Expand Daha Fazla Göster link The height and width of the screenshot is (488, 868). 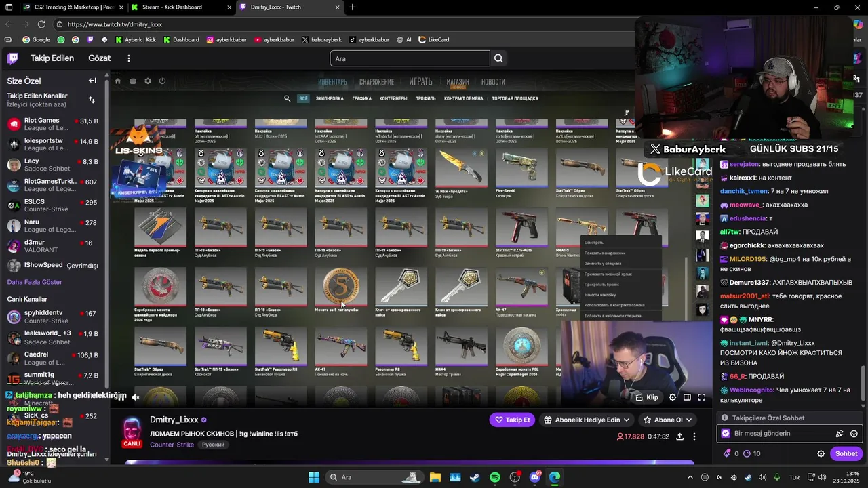pos(35,282)
